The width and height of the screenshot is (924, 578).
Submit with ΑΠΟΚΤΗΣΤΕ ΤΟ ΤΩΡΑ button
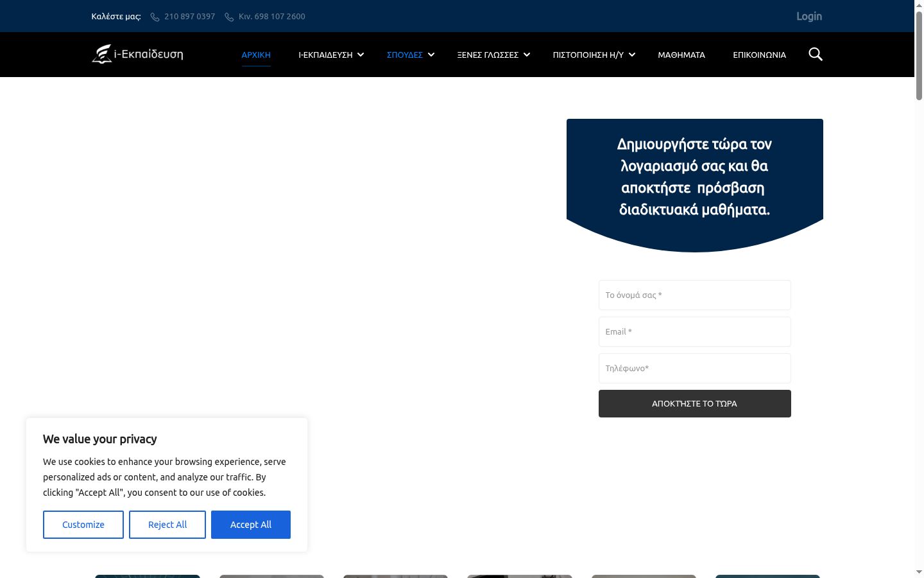tap(695, 403)
